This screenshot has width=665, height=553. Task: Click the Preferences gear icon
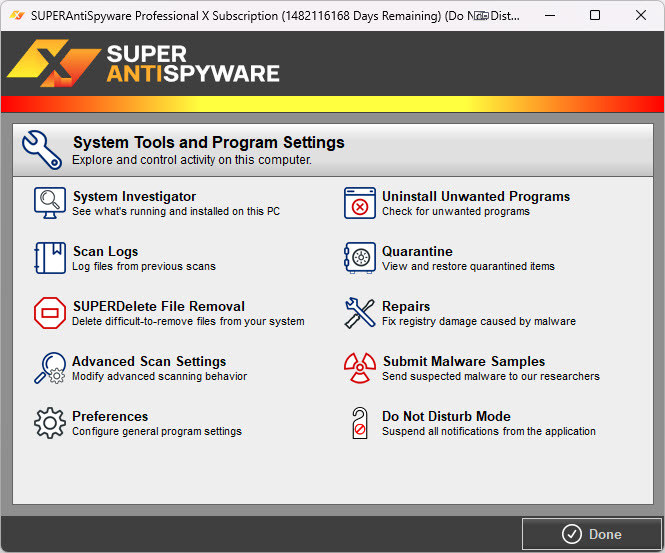click(49, 423)
